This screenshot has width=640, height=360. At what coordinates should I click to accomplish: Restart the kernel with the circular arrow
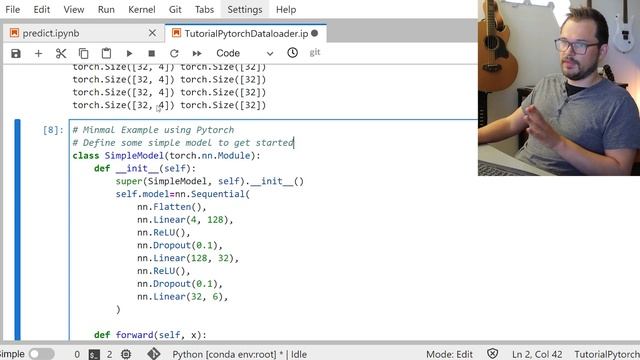pos(174,53)
